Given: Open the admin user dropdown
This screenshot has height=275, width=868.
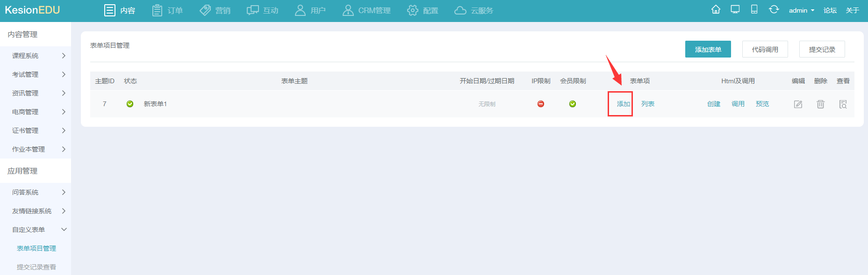Looking at the screenshot, I should click(801, 10).
